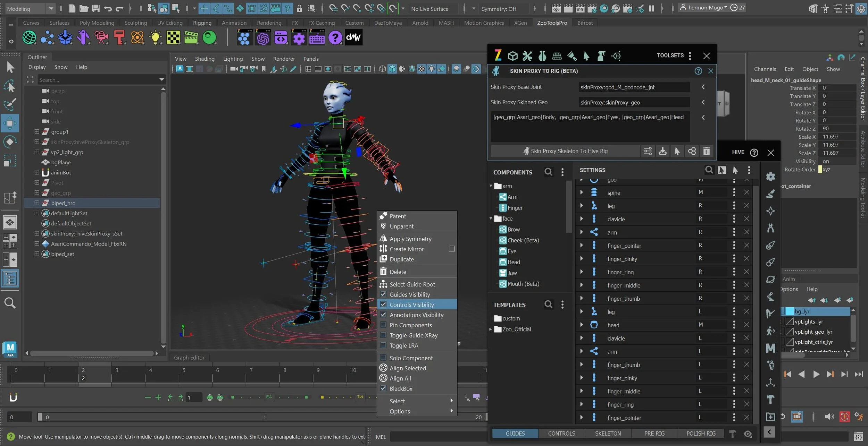Click the gear icon in Hive sidebar
Viewport: 868px width, 446px height.
[x=770, y=177]
